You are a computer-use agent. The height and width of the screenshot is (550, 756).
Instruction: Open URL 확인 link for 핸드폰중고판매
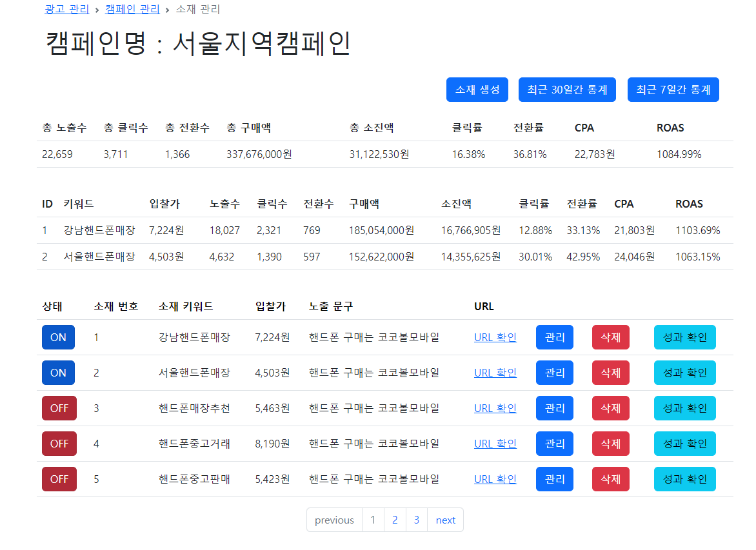pos(495,479)
